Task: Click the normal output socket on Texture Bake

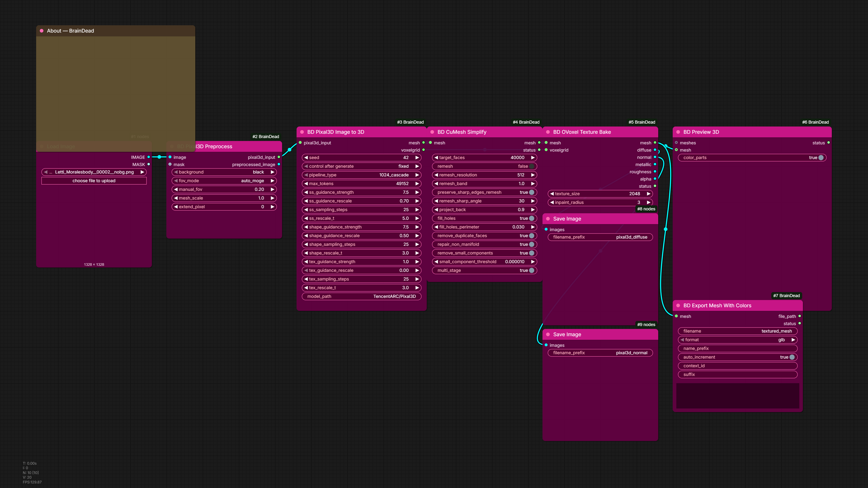Action: point(655,157)
